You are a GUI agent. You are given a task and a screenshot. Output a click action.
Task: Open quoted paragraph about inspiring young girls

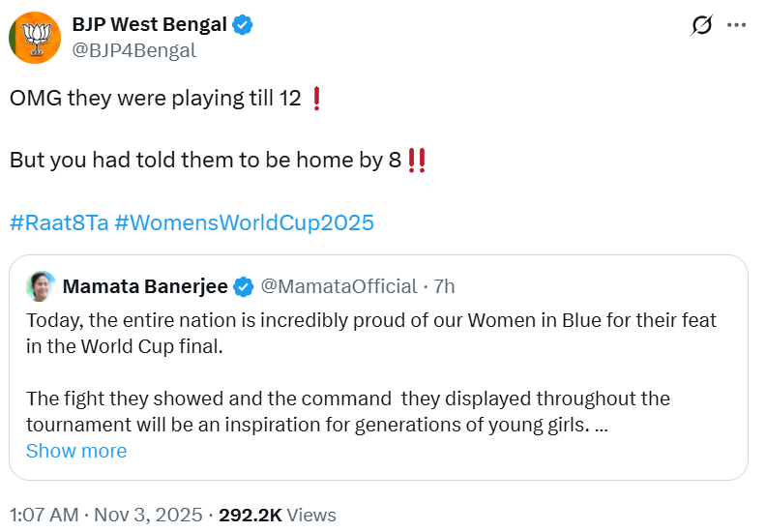click(x=348, y=411)
